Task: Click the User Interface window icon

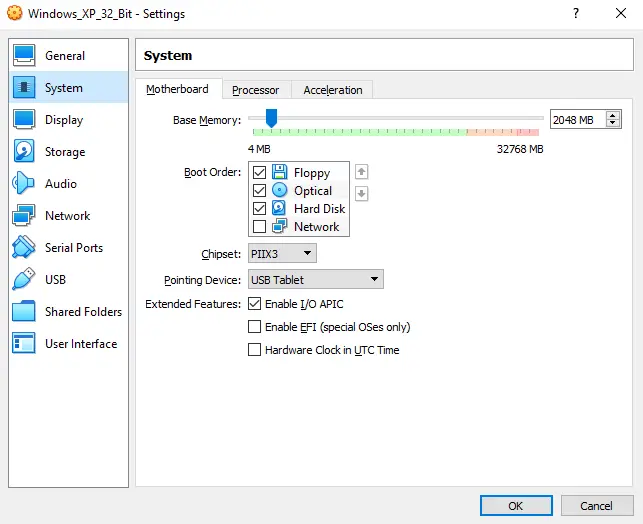Action: tap(24, 343)
